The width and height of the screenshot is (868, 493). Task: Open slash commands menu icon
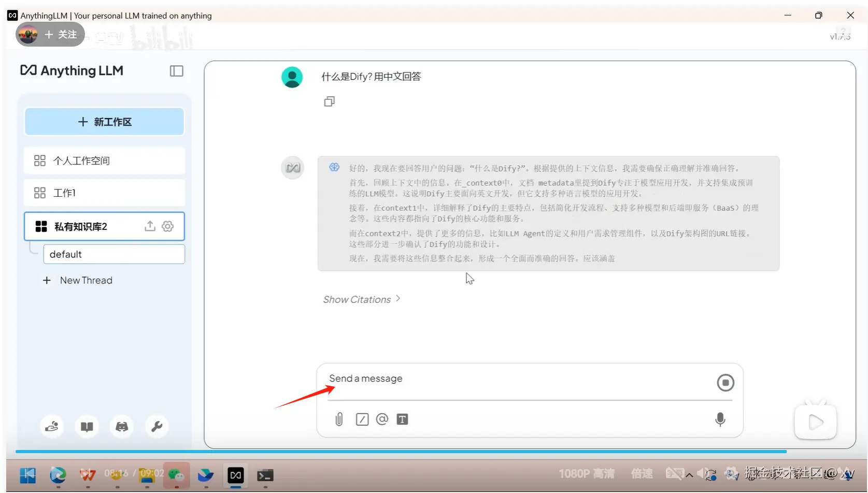(362, 419)
